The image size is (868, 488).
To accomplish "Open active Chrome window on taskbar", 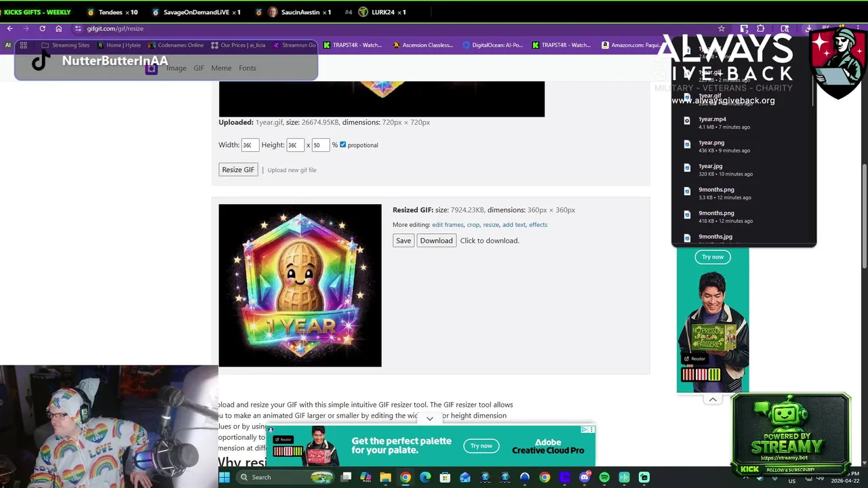I will (405, 477).
